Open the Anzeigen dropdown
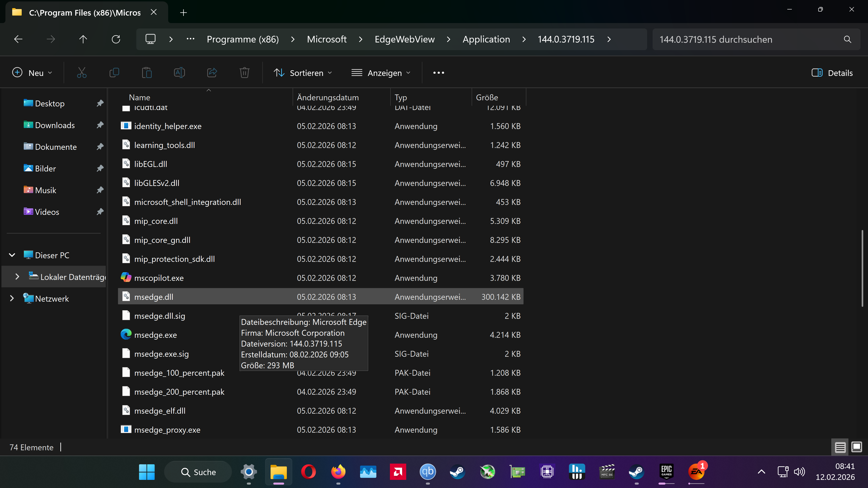Screen dimensions: 868x488 pos(381,72)
